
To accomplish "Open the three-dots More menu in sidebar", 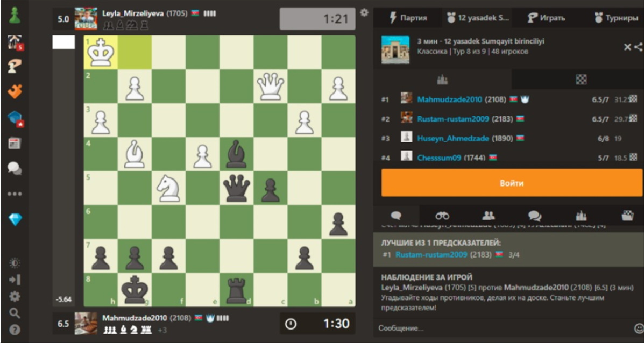I will point(15,194).
